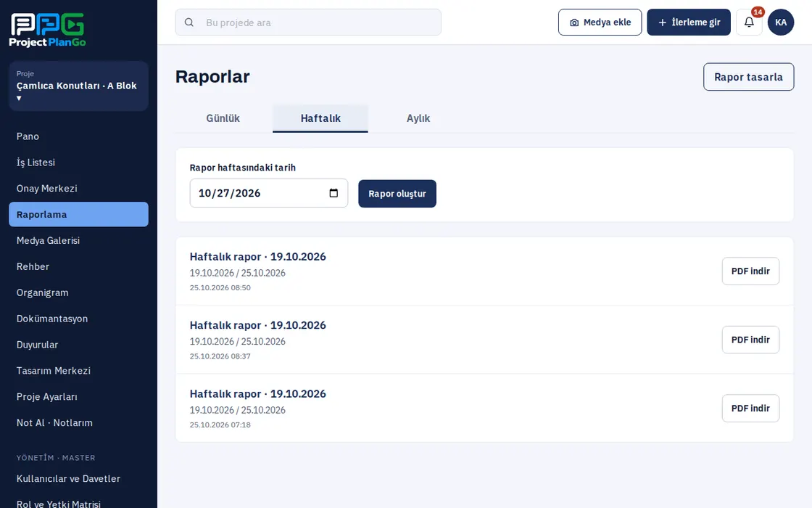Click the search magnifier icon
This screenshot has height=508, width=812.
click(189, 22)
